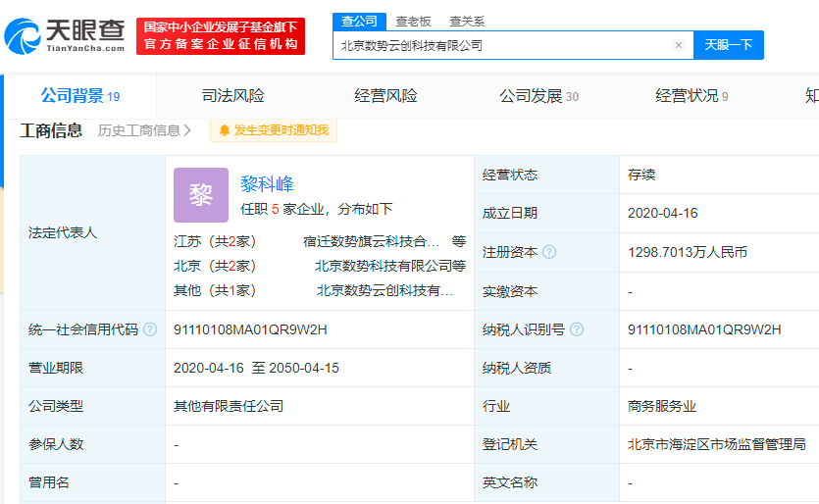
Task: Click help icon next to 统一社会信用代码
Action: coord(150,329)
